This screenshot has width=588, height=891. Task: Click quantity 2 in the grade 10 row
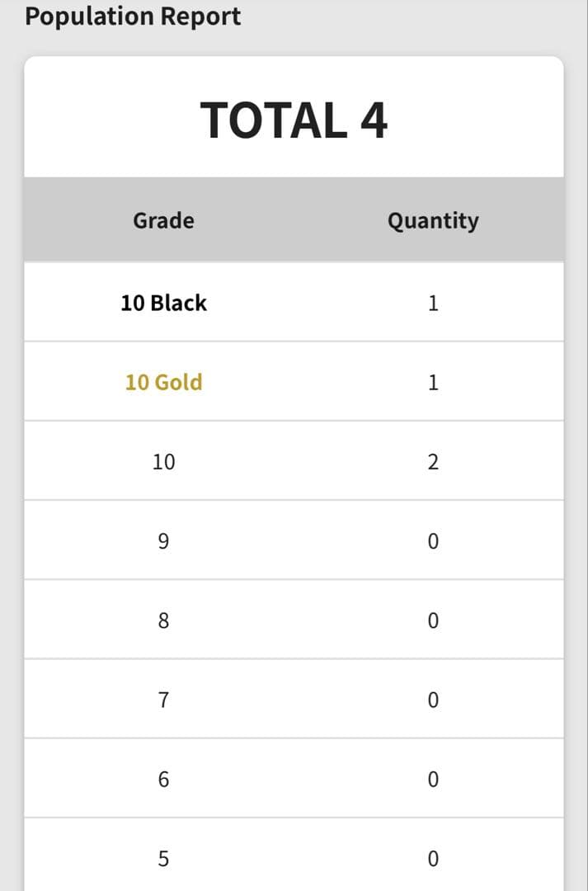pos(433,461)
